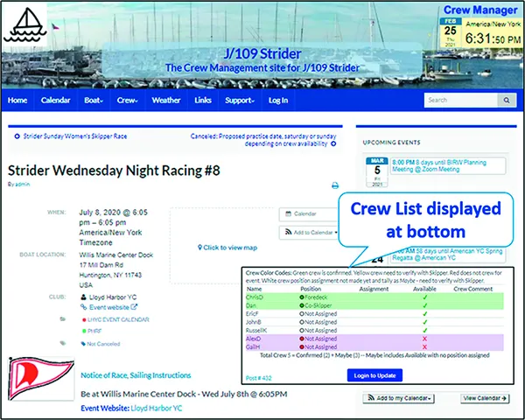
Task: Open the Add to my Calendar dropdown
Action: click(400, 398)
